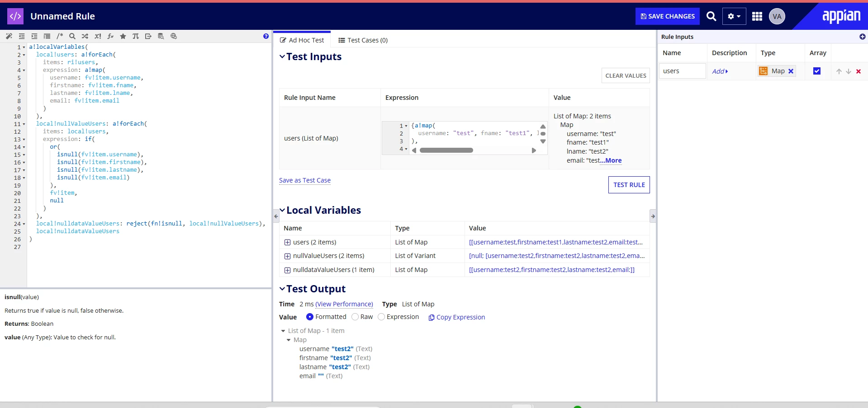The width and height of the screenshot is (868, 408).
Task: Click the users name input field
Action: (682, 71)
